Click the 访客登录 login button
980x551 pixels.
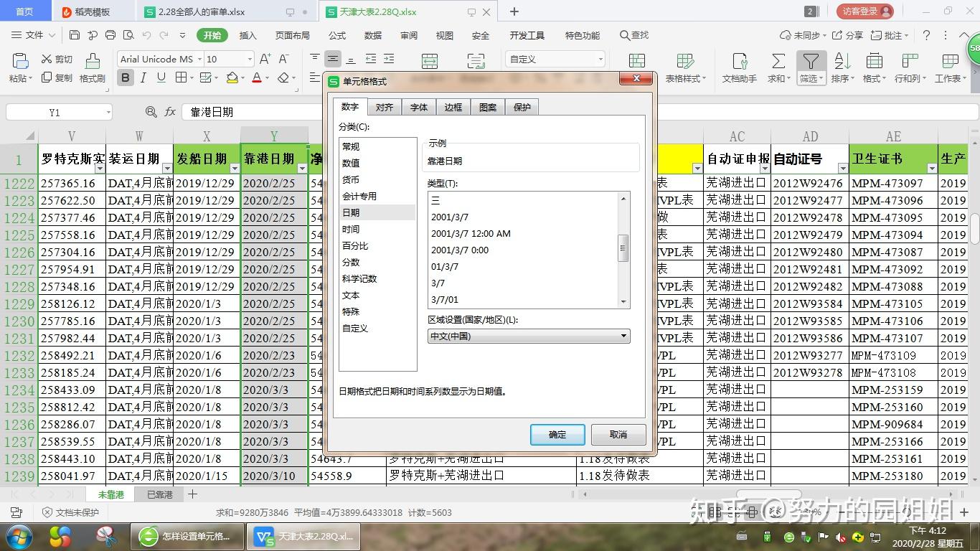[x=865, y=11]
